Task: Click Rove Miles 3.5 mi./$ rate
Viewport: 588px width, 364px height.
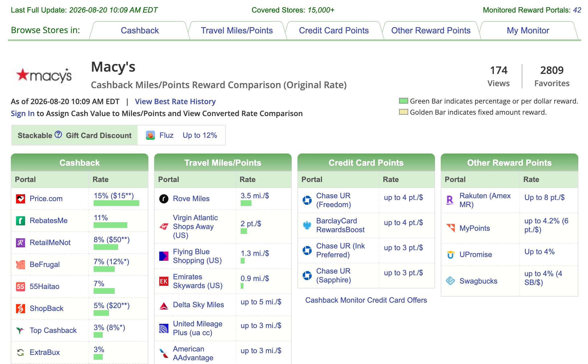Action: [255, 196]
